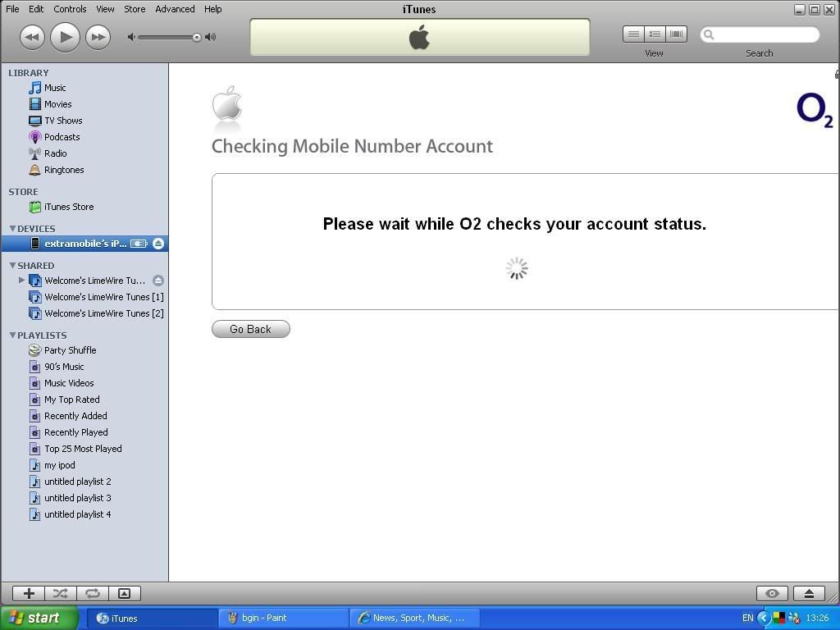840x630 pixels.
Task: Eject the first Welcome's LimeWire Tunes share
Action: pyautogui.click(x=158, y=281)
